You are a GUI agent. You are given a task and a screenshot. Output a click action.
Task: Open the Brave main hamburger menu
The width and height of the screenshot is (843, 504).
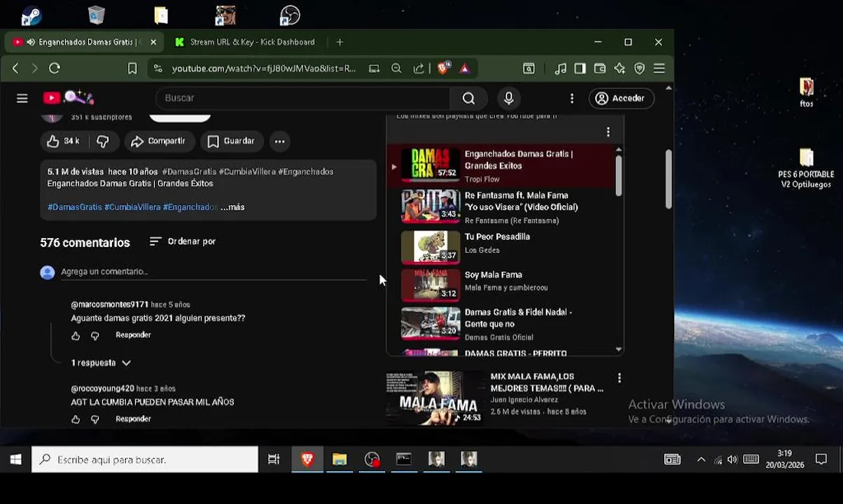tap(659, 69)
